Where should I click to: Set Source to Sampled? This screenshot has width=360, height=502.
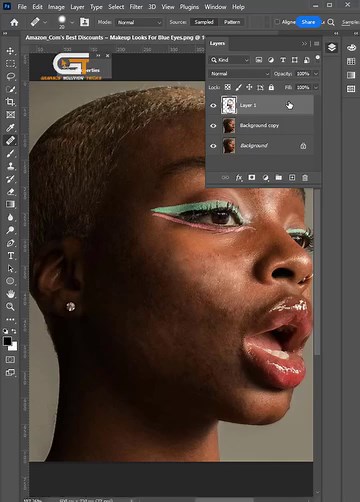point(204,22)
